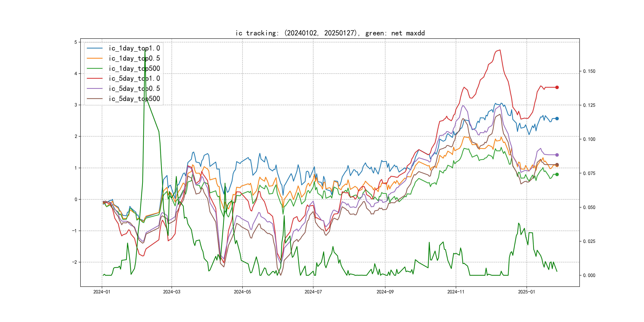Select the ic_5day_top1.0 legend label text
Screen dimensions: 644x322
coord(134,78)
